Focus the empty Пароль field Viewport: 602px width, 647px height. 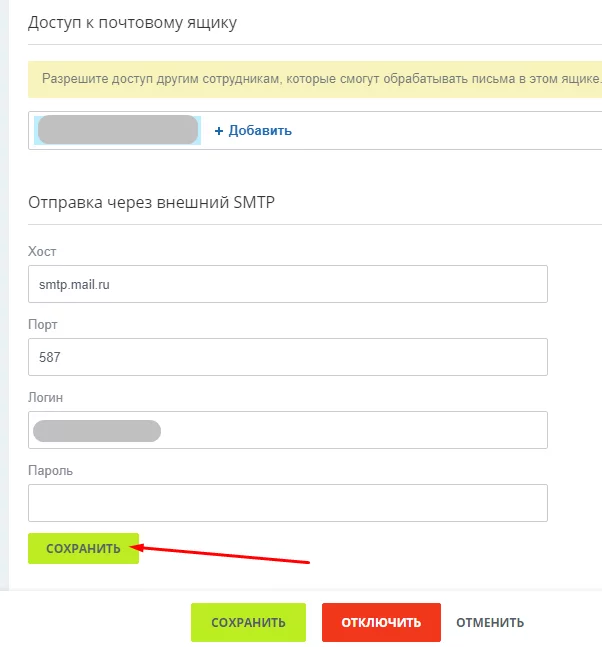tap(288, 503)
